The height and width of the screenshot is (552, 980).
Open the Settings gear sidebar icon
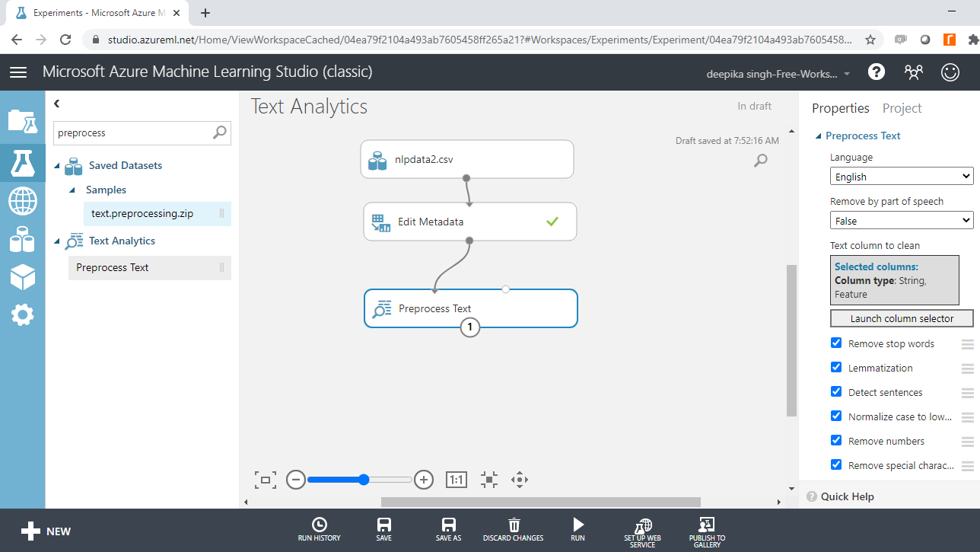coord(22,315)
